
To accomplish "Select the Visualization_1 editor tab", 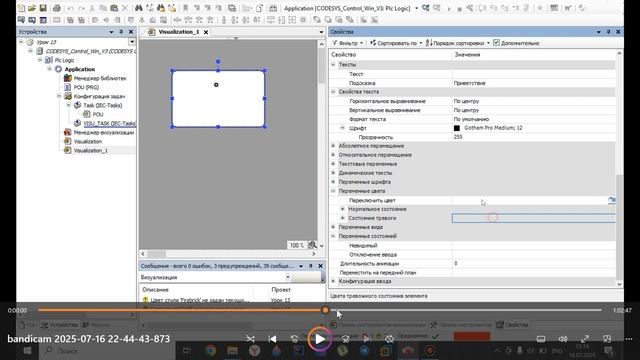I will click(178, 32).
